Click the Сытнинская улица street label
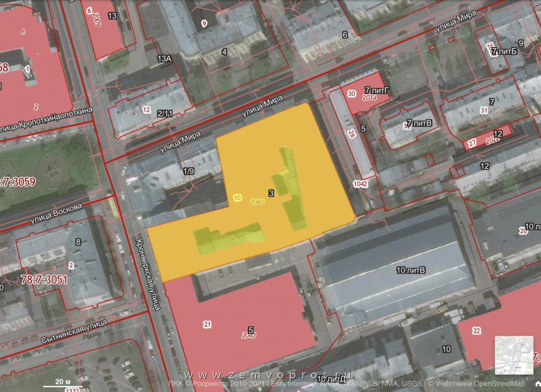 click(x=74, y=332)
